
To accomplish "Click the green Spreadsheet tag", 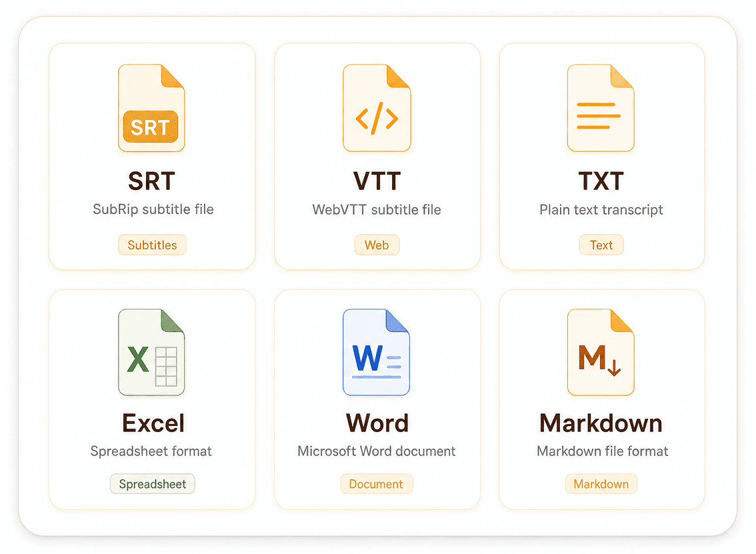I will 153,484.
